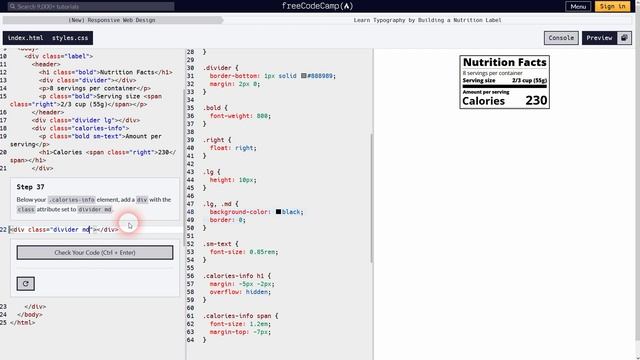Click '8 servings per container' in preview
Image resolution: width=640 pixels, height=360 pixels.
(492, 73)
